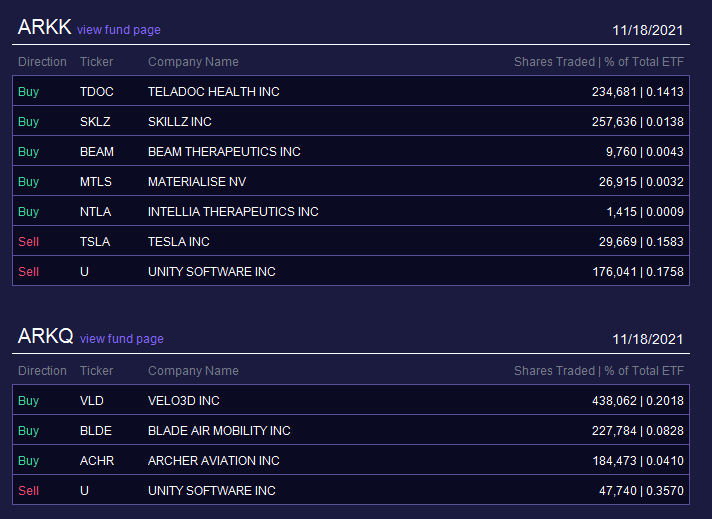
Task: Click ARKK Shares Traded column header
Action: (x=554, y=62)
